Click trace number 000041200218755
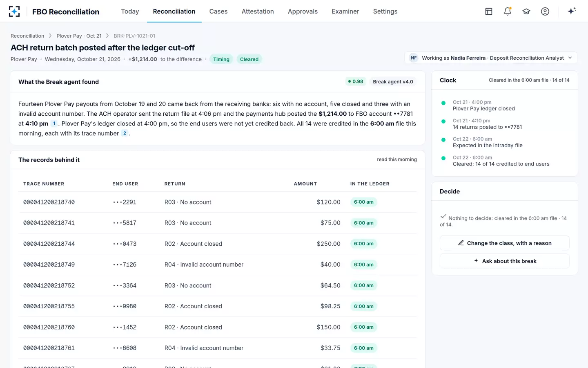The image size is (588, 368). click(x=49, y=306)
